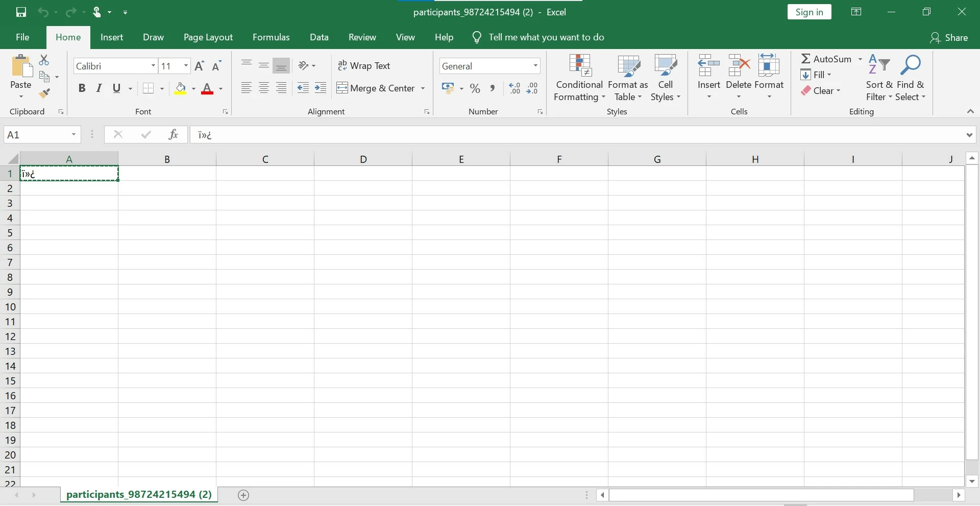The height and width of the screenshot is (506, 980).
Task: Align text to the right
Action: [281, 88]
